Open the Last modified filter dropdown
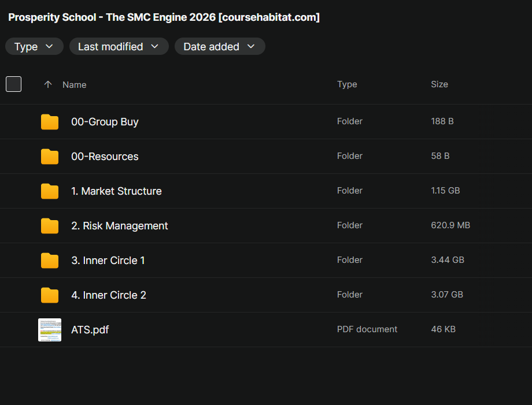Screen dimensions: 532x405 [x=119, y=46]
